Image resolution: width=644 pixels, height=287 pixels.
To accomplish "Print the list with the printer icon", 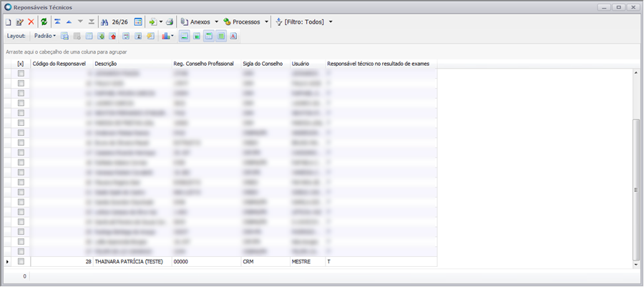I will tap(170, 22).
